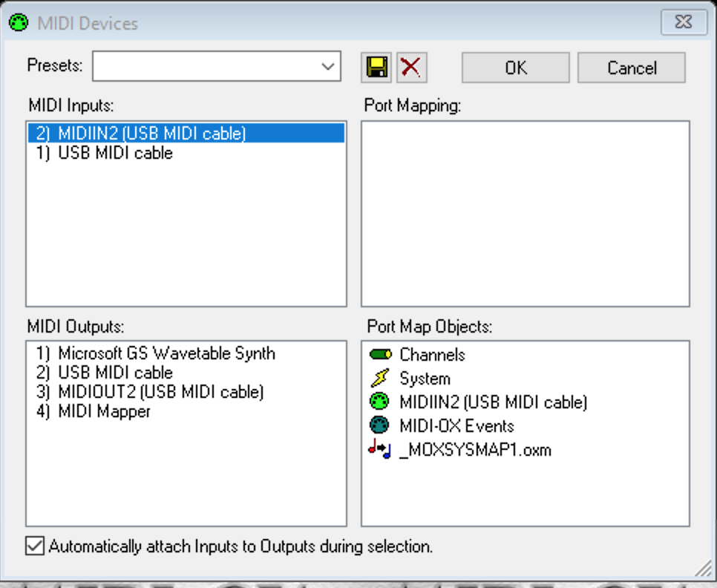Click the MIDI-OX Events connector icon

379,425
